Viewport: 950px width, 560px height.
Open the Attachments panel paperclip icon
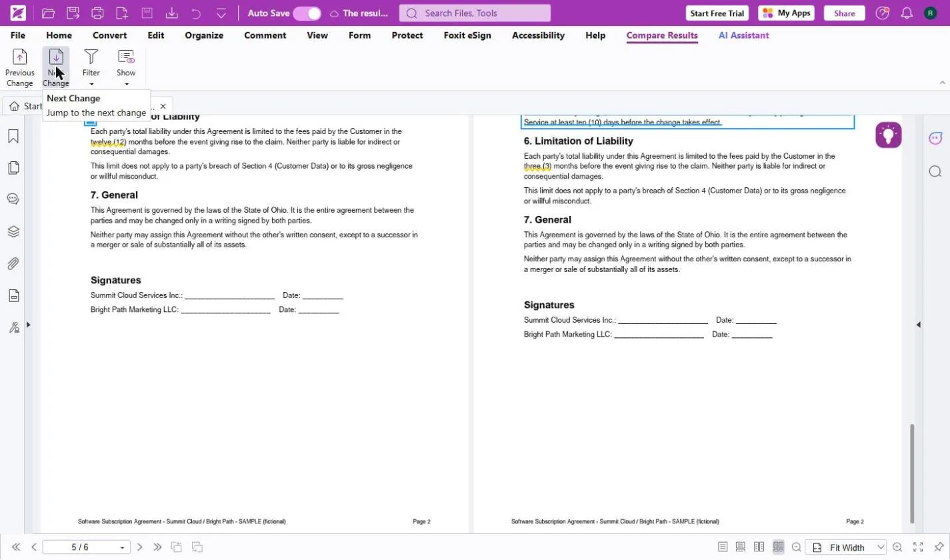coord(13,263)
